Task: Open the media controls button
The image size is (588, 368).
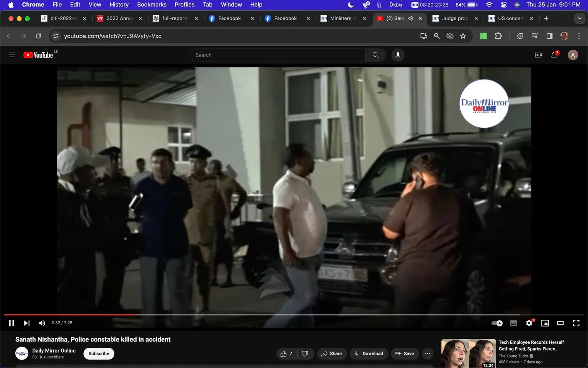Action: click(535, 36)
